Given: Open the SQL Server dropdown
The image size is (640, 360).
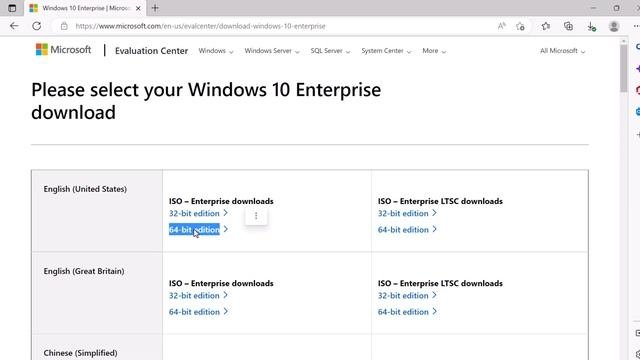Looking at the screenshot, I should 330,51.
